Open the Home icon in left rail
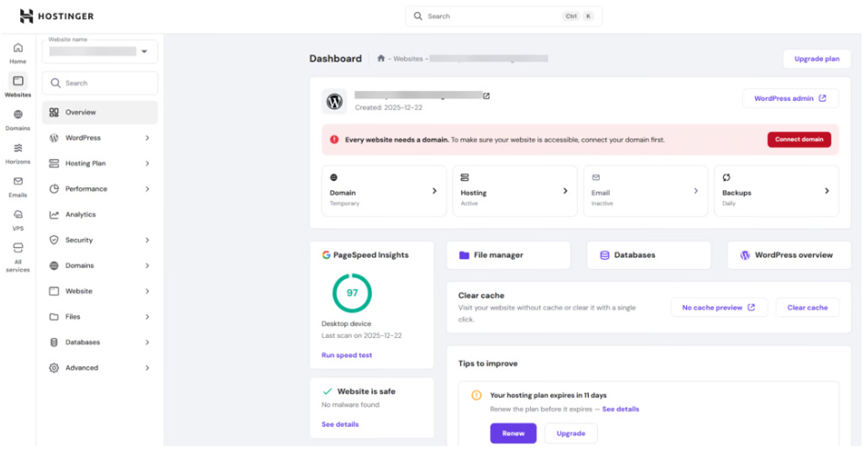This screenshot has width=868, height=461. [17, 52]
